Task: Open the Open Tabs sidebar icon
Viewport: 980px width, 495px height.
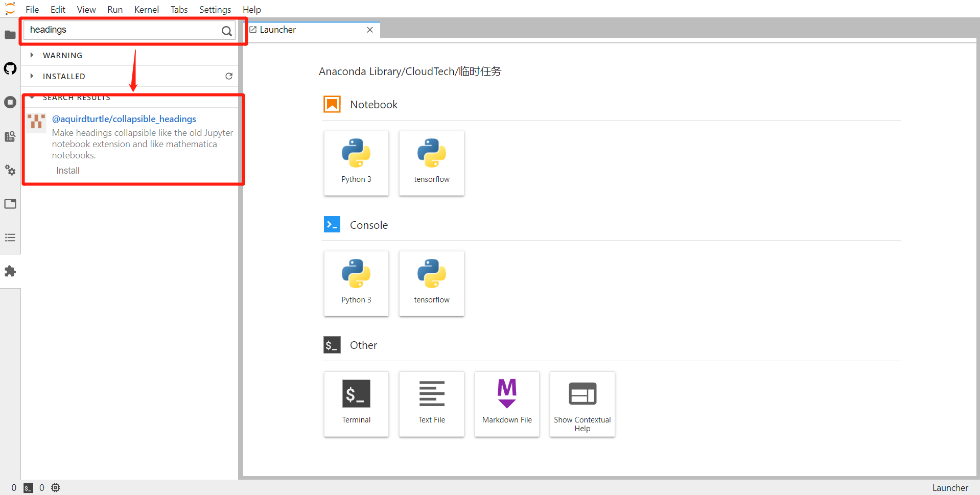Action: [10, 204]
